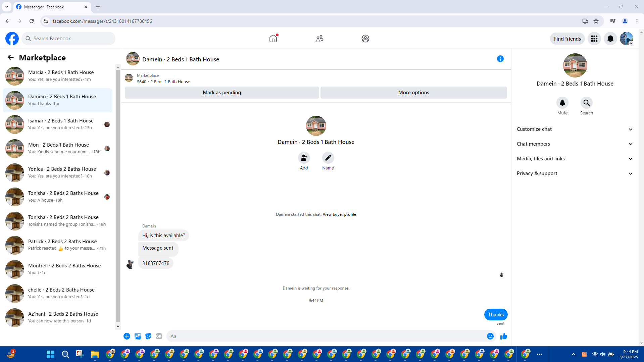
Task: Send a thumbs-up like
Action: coord(504,337)
